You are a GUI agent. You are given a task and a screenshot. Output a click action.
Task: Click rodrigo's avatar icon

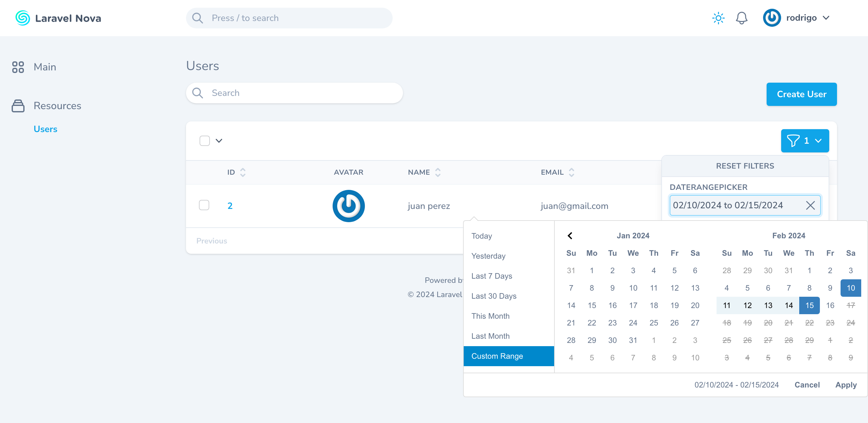click(x=772, y=17)
